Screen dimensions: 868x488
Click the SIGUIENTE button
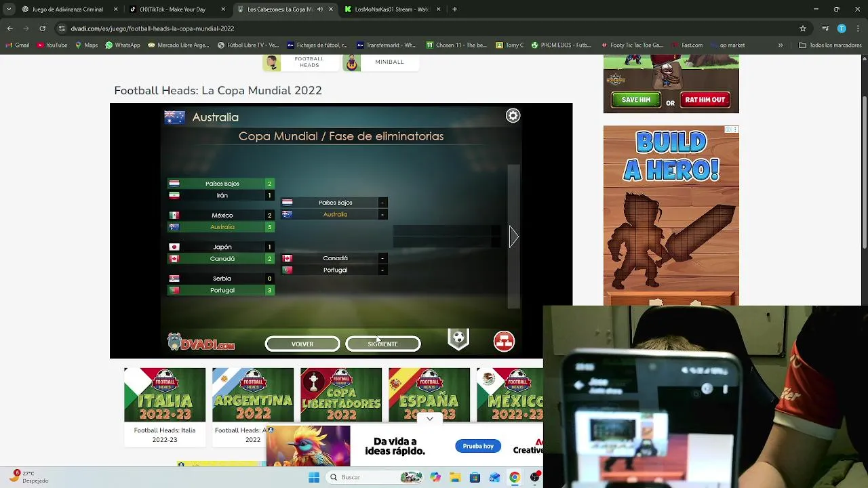(383, 344)
